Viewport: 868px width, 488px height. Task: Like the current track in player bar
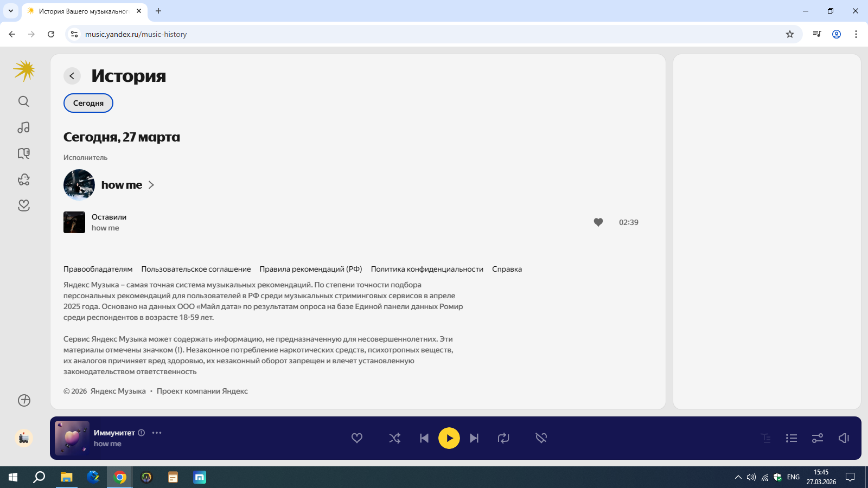pyautogui.click(x=357, y=438)
